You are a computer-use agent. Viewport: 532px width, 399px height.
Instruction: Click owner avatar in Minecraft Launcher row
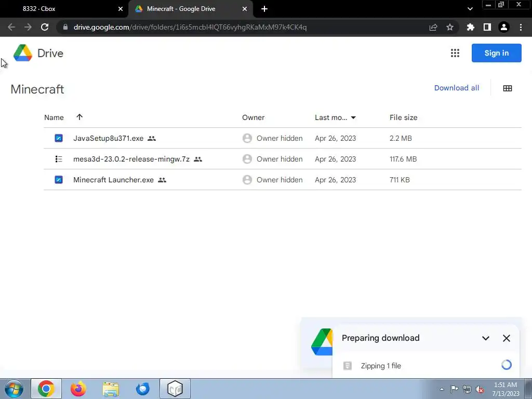pyautogui.click(x=247, y=179)
